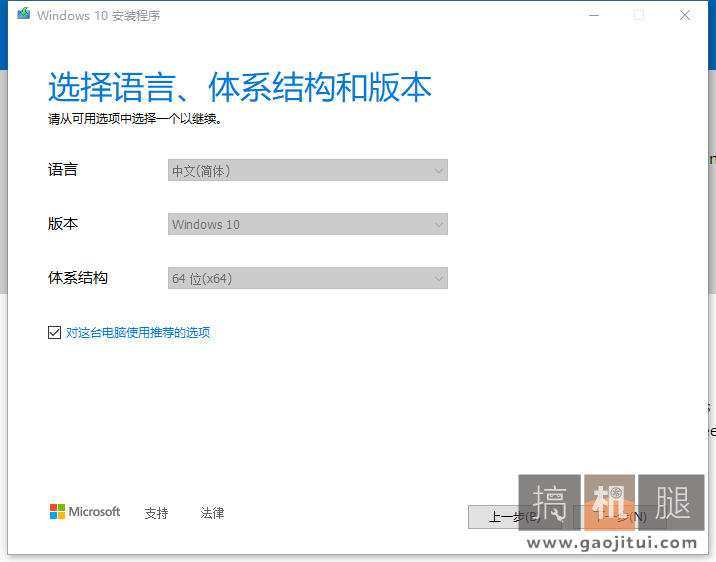Click the heading 选择语言、体系结构和版本
This screenshot has width=716, height=562.
(x=240, y=87)
